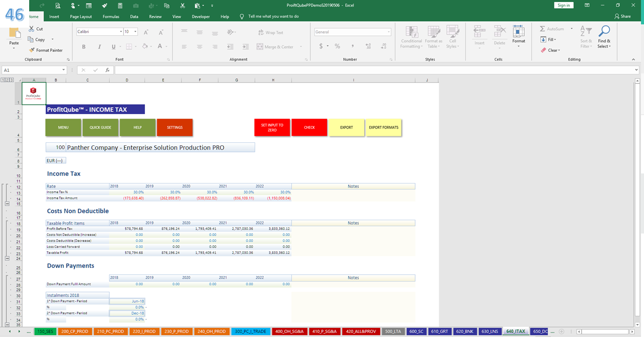Open the Page Layout ribbon tab

81,17
